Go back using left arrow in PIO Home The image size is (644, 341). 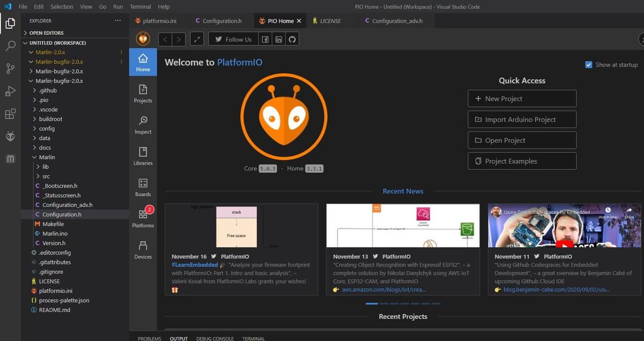165,39
